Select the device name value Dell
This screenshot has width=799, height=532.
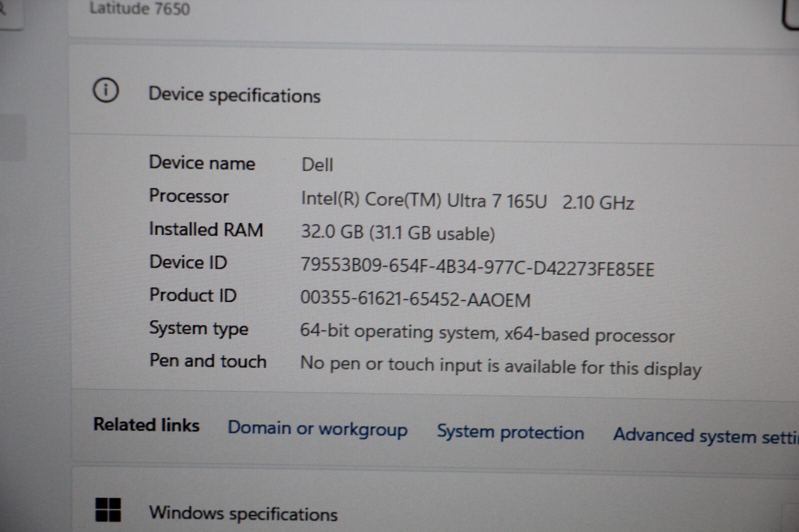pos(318,165)
